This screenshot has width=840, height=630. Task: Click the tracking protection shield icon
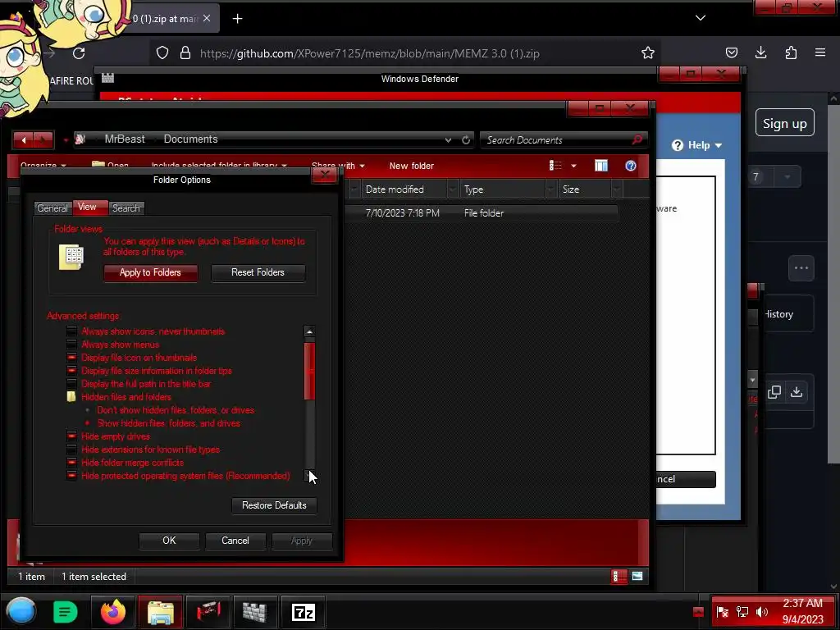(x=162, y=52)
